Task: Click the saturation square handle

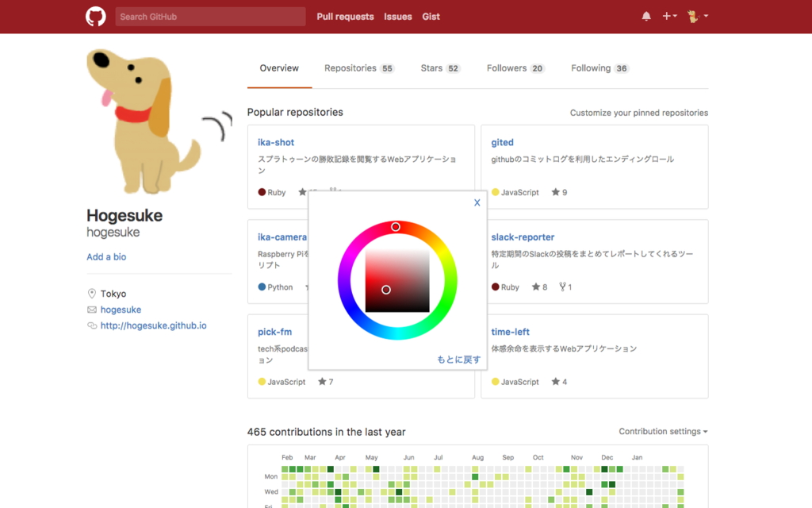Action: [386, 290]
